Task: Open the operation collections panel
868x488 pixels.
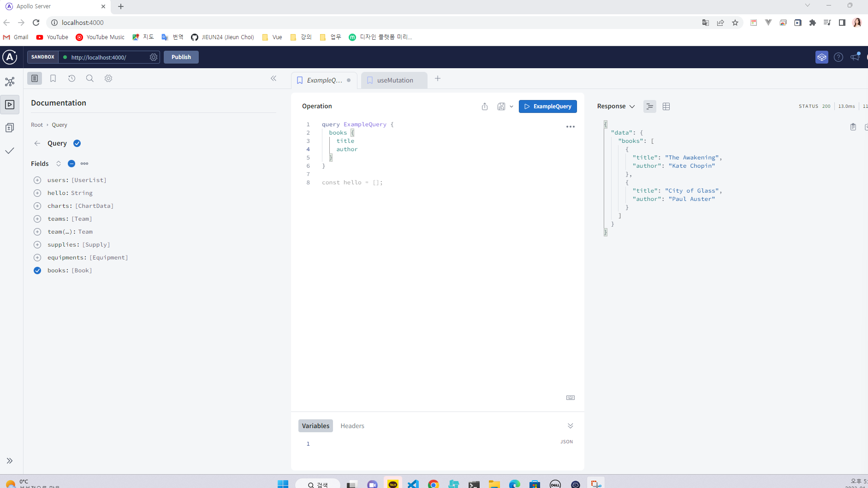Action: 9,127
